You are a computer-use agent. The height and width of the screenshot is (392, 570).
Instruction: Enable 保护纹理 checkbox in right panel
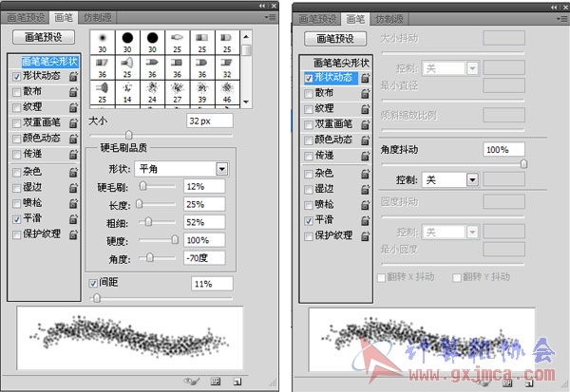click(308, 236)
